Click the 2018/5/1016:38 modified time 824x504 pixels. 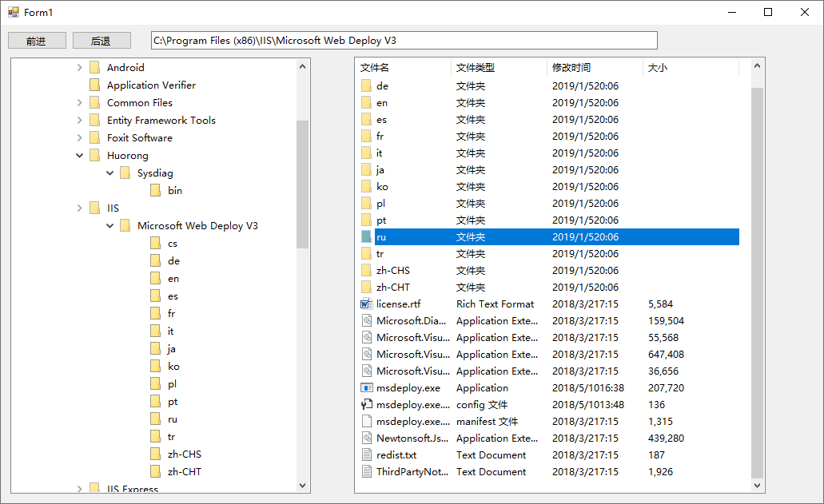point(588,388)
